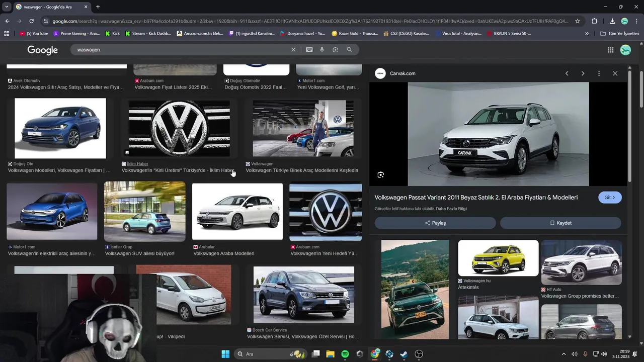The width and height of the screenshot is (644, 362).
Task: Open the mechanic showroom Volkswagen thumbnail
Action: pos(303,128)
